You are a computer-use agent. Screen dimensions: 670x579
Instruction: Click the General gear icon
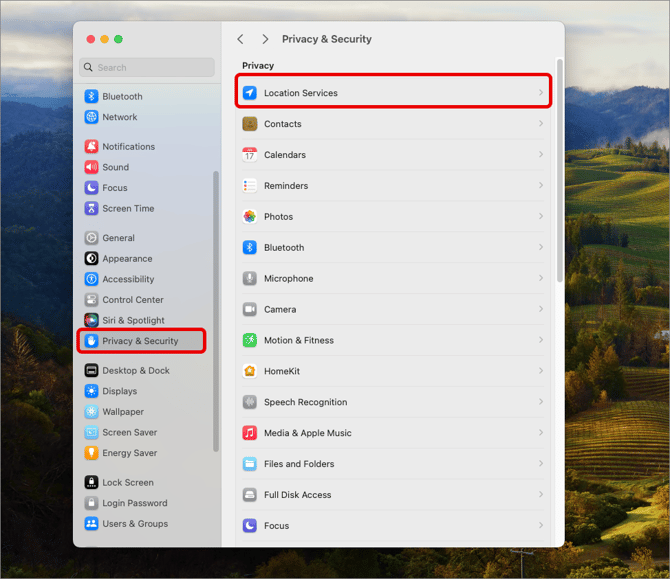[91, 238]
